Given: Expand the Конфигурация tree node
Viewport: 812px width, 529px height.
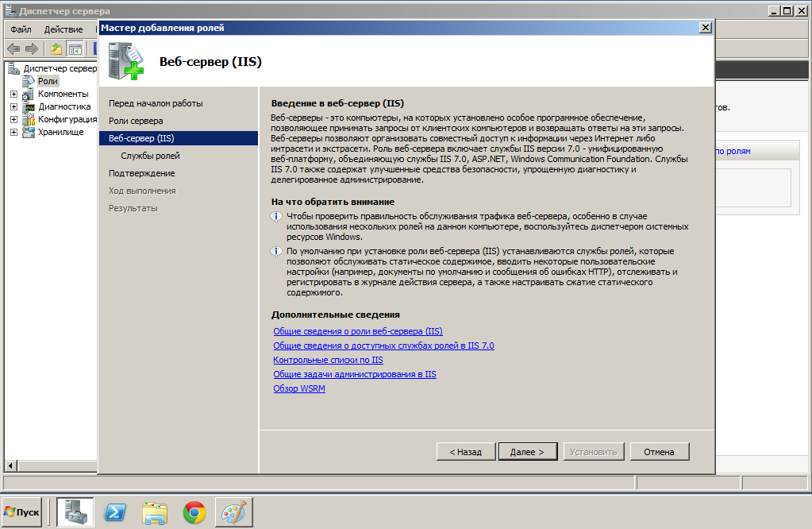Looking at the screenshot, I should coord(13,119).
